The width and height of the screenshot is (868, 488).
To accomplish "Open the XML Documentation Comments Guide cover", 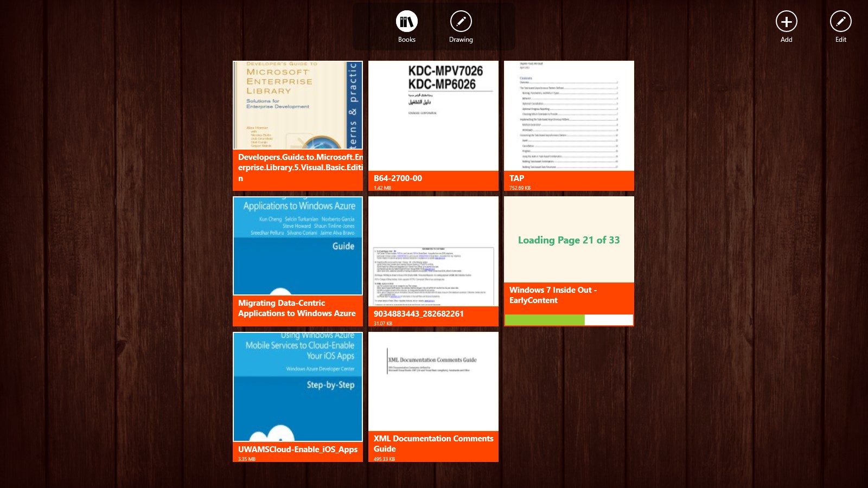I will 433,382.
